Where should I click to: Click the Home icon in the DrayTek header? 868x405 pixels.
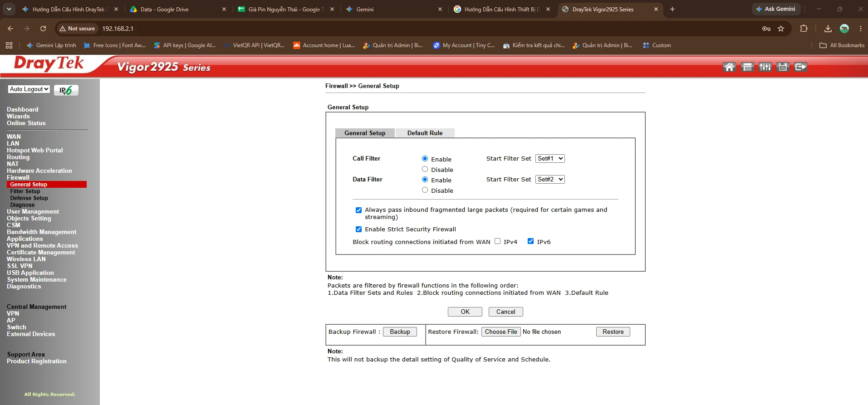click(729, 67)
